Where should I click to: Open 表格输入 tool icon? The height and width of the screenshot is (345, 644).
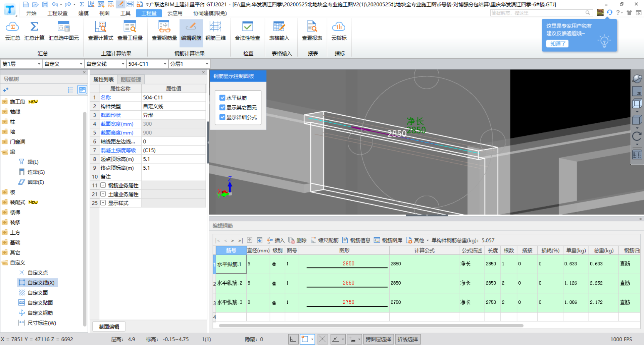click(279, 27)
